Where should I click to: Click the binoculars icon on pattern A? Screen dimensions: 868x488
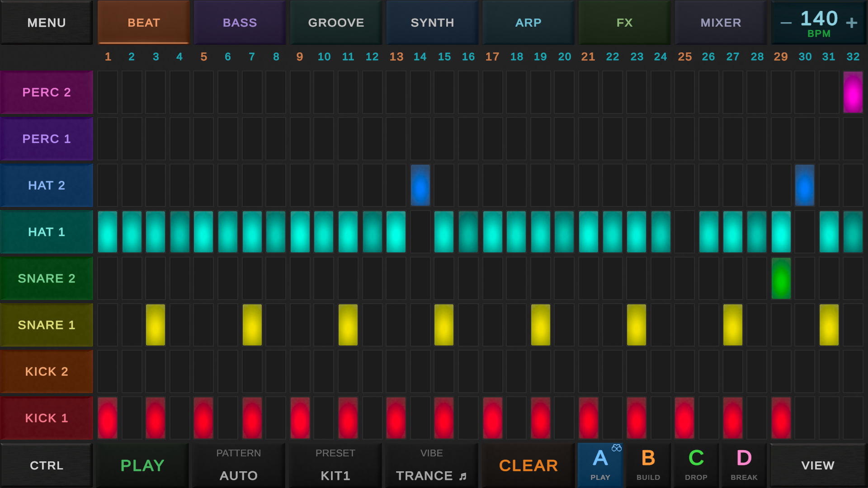coord(617,448)
